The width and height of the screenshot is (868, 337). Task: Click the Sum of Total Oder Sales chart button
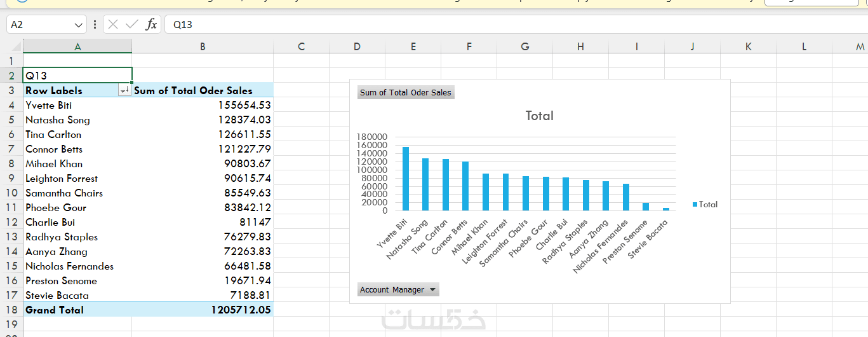click(406, 92)
